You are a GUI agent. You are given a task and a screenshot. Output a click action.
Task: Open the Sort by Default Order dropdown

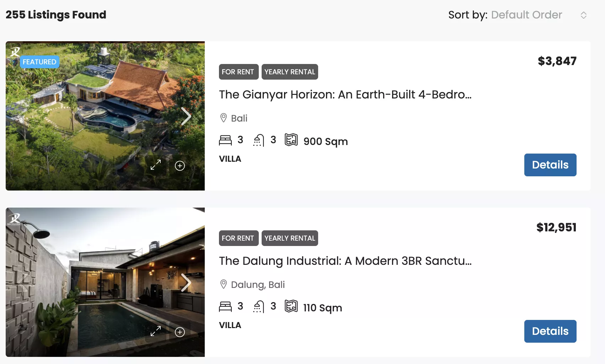pyautogui.click(x=526, y=15)
